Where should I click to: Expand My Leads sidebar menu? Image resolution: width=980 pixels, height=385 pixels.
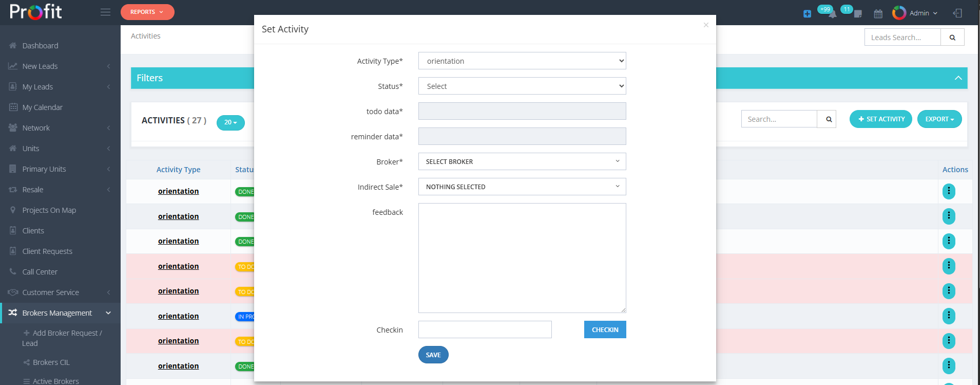[x=60, y=87]
